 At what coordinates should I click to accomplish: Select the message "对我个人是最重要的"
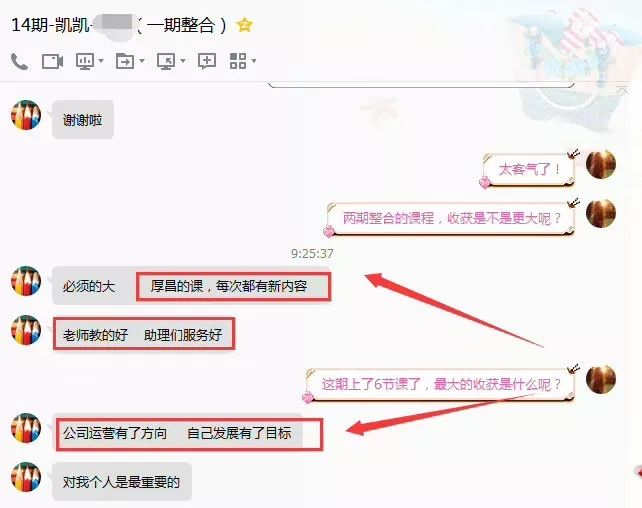click(122, 482)
